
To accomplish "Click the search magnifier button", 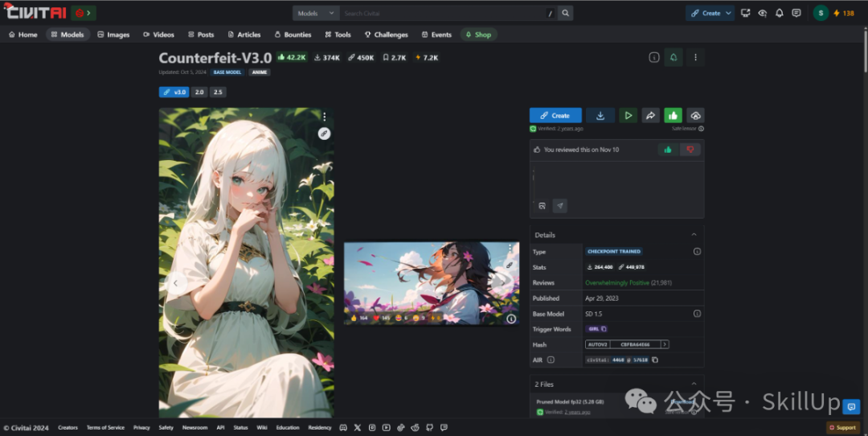I will [x=565, y=14].
